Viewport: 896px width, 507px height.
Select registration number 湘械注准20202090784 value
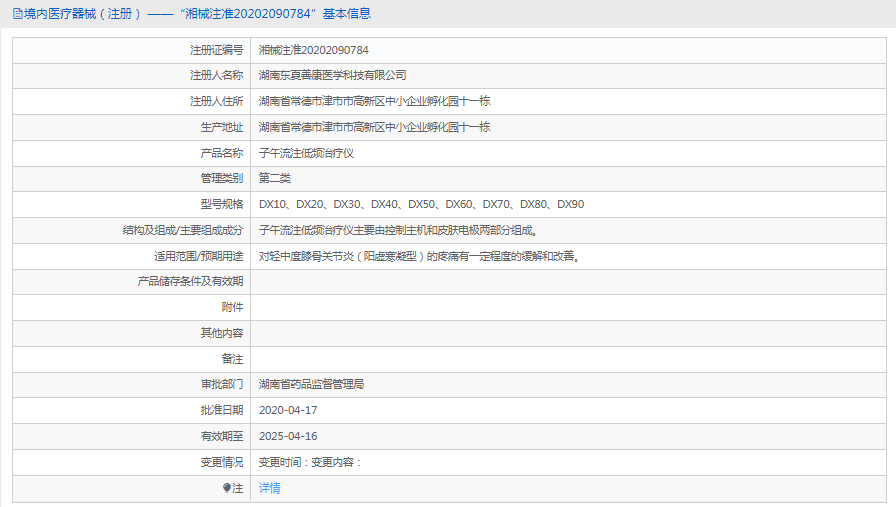[x=314, y=50]
